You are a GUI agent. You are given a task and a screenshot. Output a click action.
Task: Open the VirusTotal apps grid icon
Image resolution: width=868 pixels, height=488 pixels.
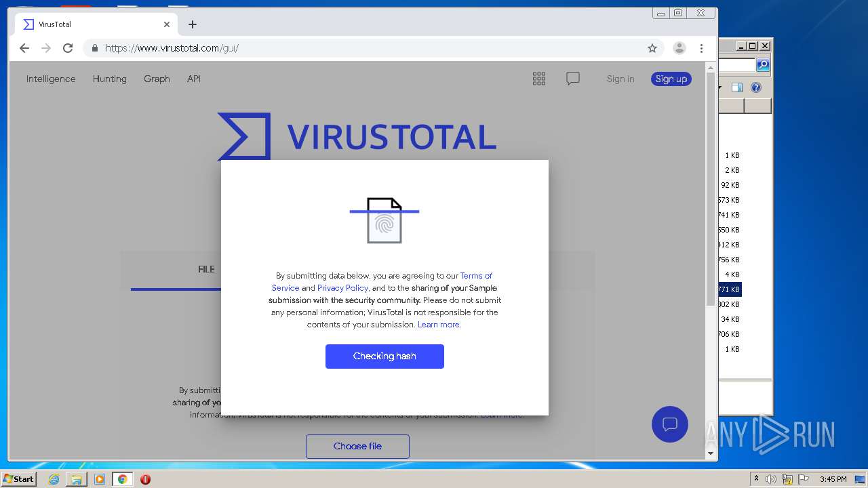[x=539, y=79]
